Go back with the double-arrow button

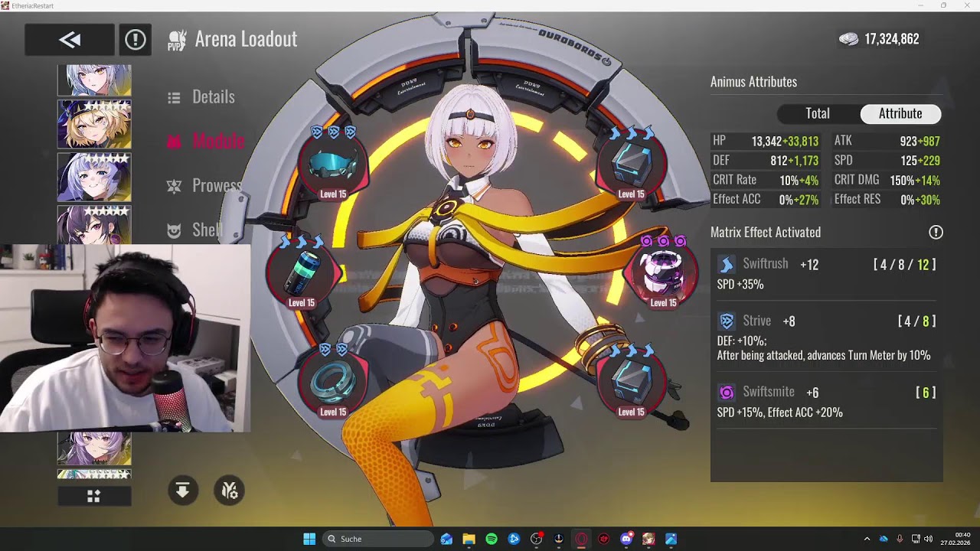coord(70,40)
